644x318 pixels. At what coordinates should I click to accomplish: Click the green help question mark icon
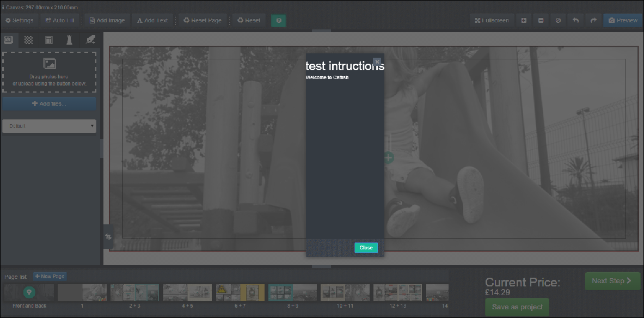click(x=279, y=21)
